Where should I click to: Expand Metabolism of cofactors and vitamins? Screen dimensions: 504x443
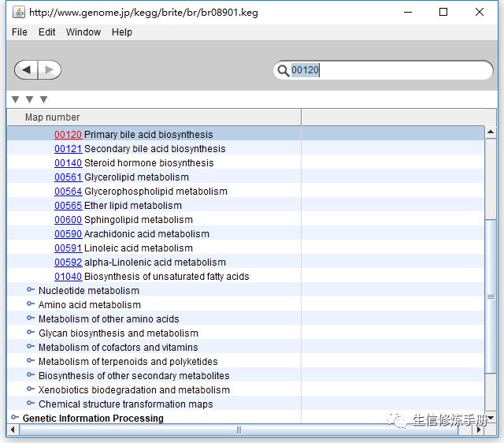click(x=31, y=347)
